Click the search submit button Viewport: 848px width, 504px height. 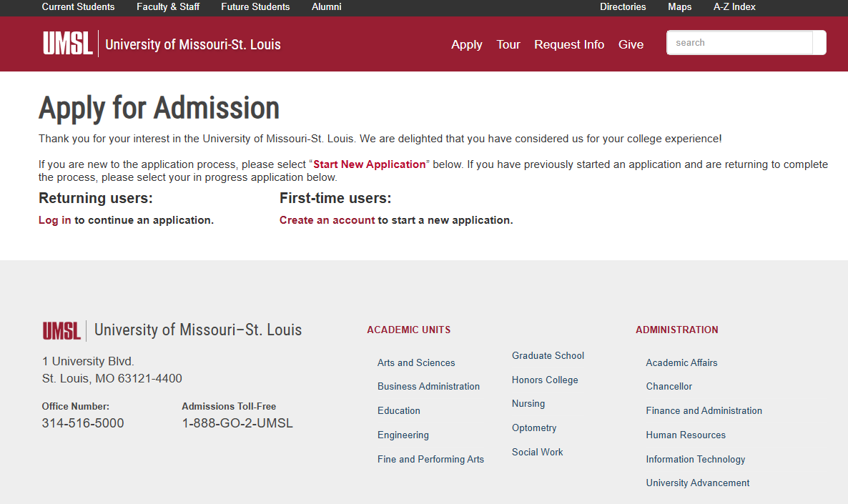click(819, 42)
